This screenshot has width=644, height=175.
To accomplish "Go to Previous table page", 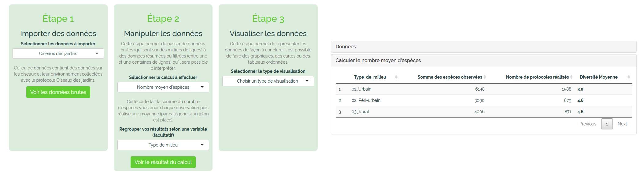I will [587, 124].
